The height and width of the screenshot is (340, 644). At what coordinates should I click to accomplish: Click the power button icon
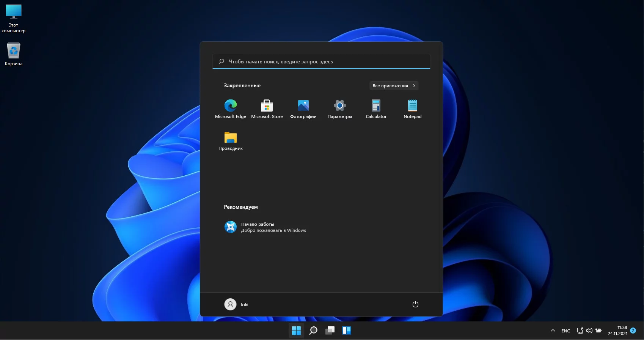(415, 304)
